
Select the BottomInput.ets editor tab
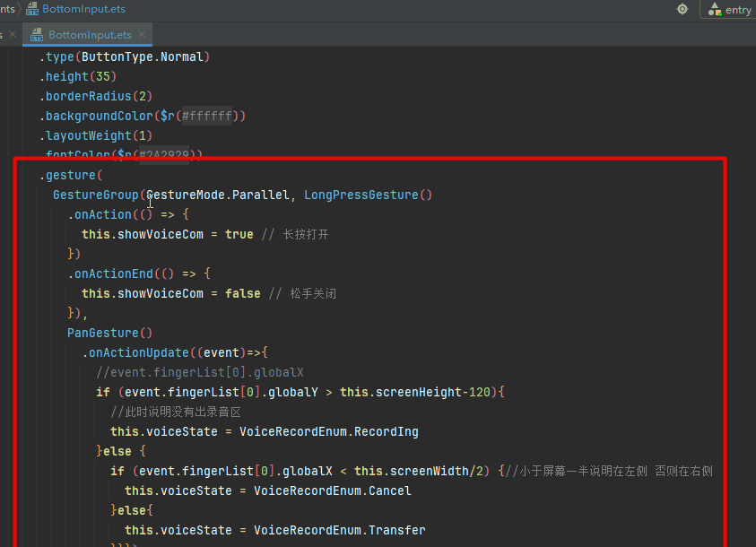pyautogui.click(x=90, y=35)
